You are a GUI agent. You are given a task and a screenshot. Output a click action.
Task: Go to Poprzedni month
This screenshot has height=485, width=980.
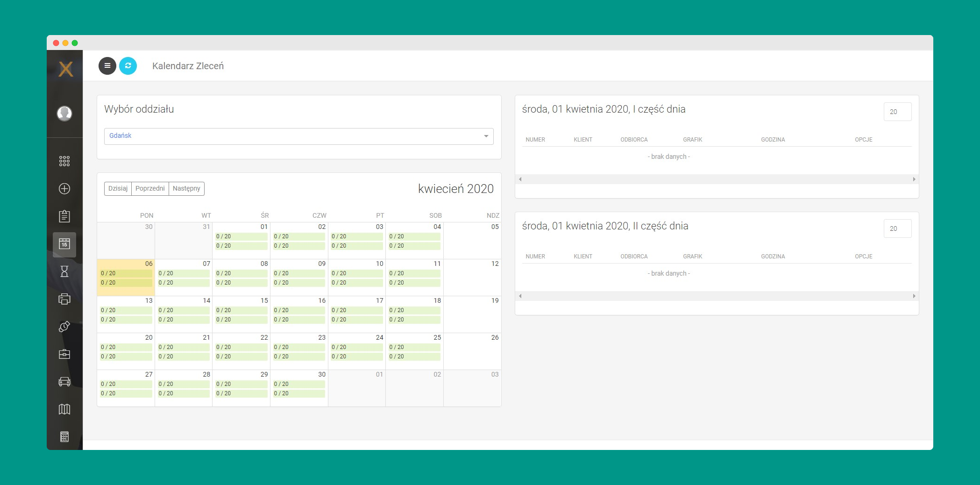pyautogui.click(x=150, y=188)
